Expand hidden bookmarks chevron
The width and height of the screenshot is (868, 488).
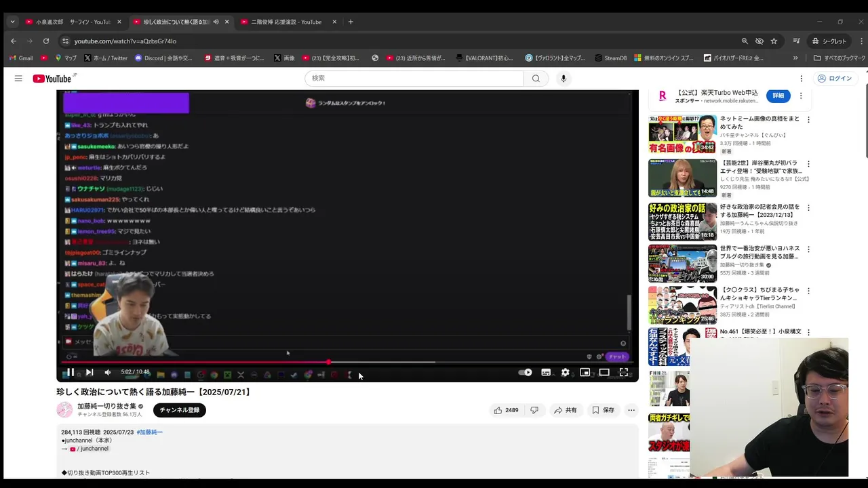coord(795,58)
